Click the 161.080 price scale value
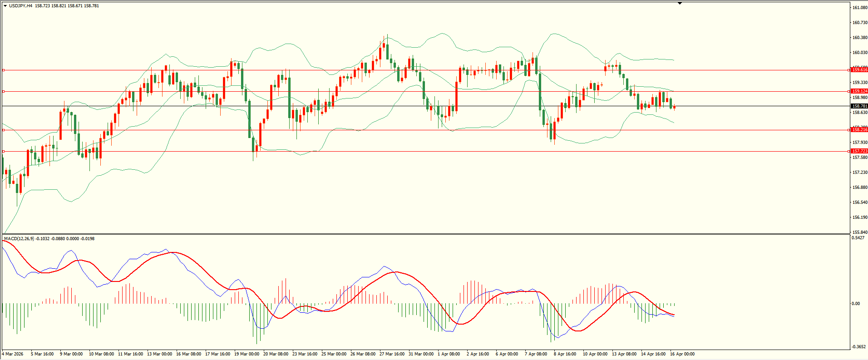This screenshot has width=868, height=360. coord(860,8)
